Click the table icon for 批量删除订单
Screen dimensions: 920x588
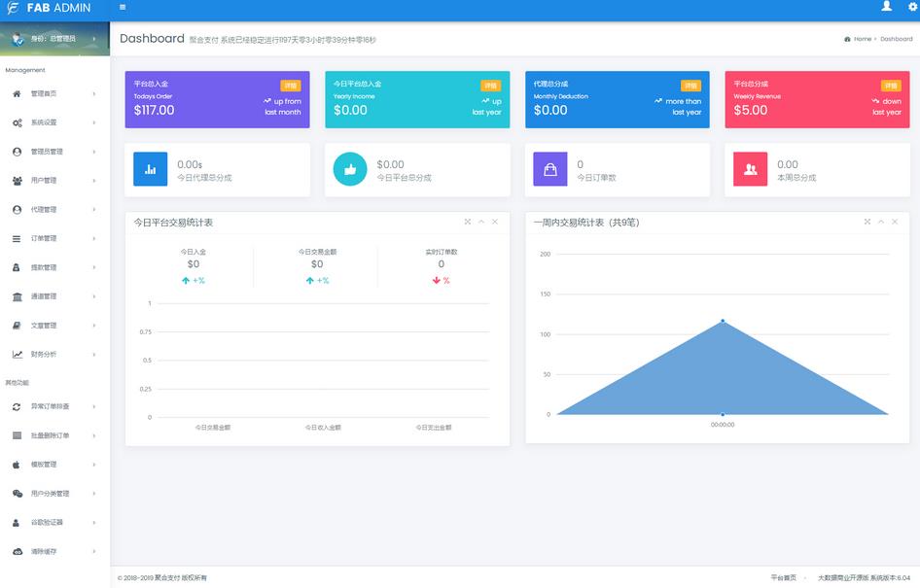click(x=17, y=435)
